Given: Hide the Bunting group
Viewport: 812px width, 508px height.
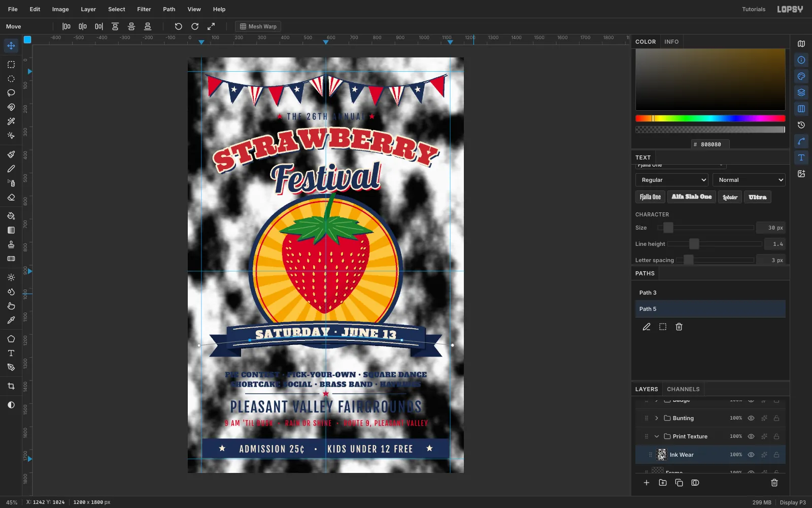Looking at the screenshot, I should (x=751, y=418).
